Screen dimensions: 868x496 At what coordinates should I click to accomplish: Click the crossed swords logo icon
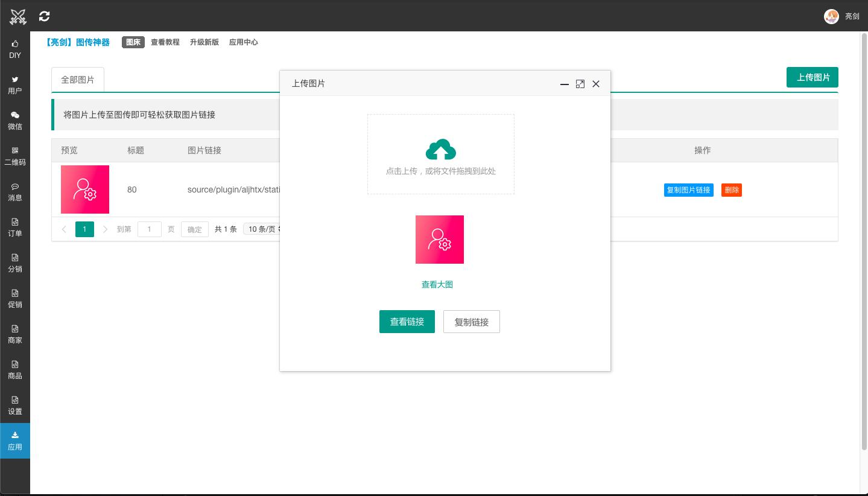[x=18, y=16]
